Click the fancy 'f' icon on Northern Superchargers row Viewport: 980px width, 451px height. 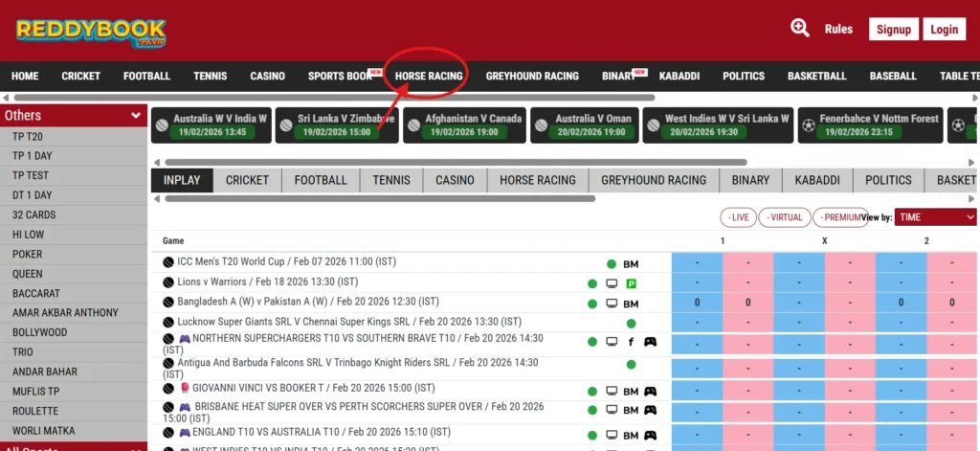[x=631, y=342]
